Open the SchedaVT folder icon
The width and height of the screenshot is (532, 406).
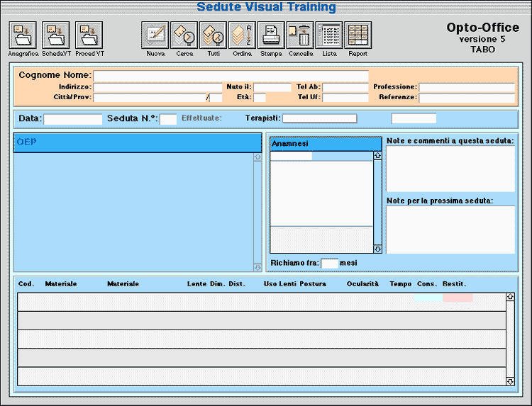[x=56, y=35]
